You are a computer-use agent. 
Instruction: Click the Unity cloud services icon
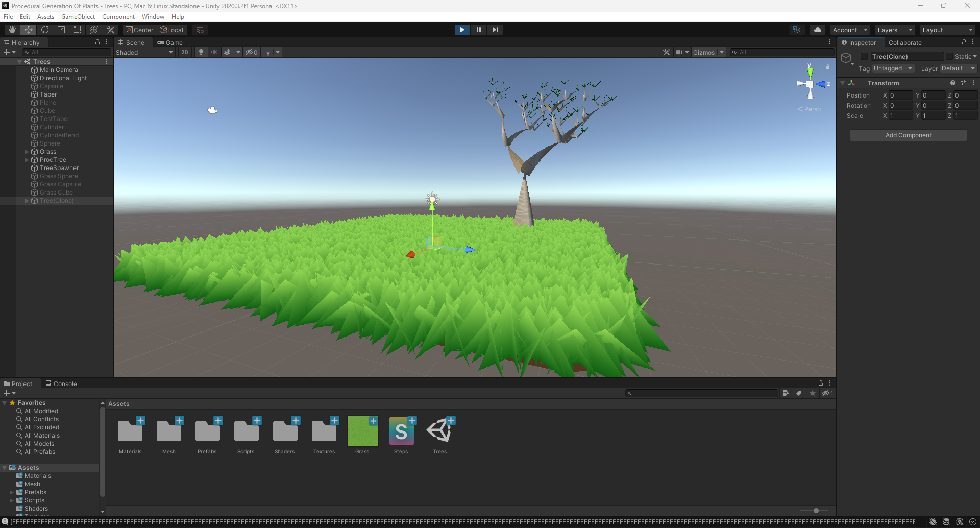coord(818,29)
